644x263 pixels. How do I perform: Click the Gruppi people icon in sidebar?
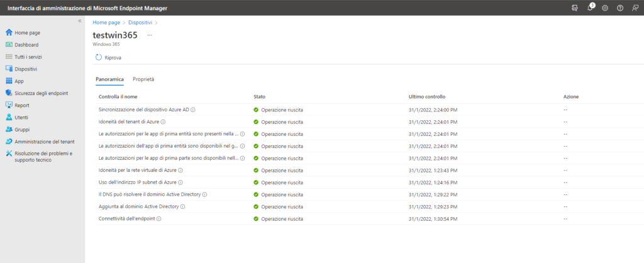[9, 130]
